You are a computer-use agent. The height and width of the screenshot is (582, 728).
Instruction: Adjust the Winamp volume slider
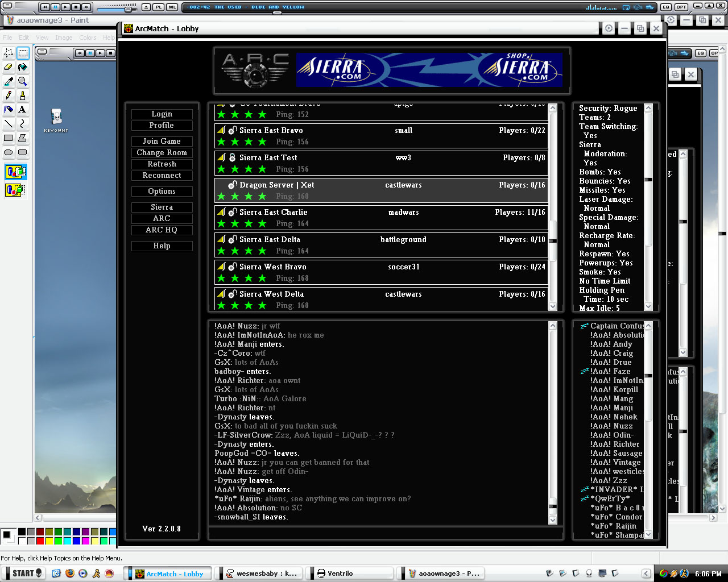tap(129, 9)
